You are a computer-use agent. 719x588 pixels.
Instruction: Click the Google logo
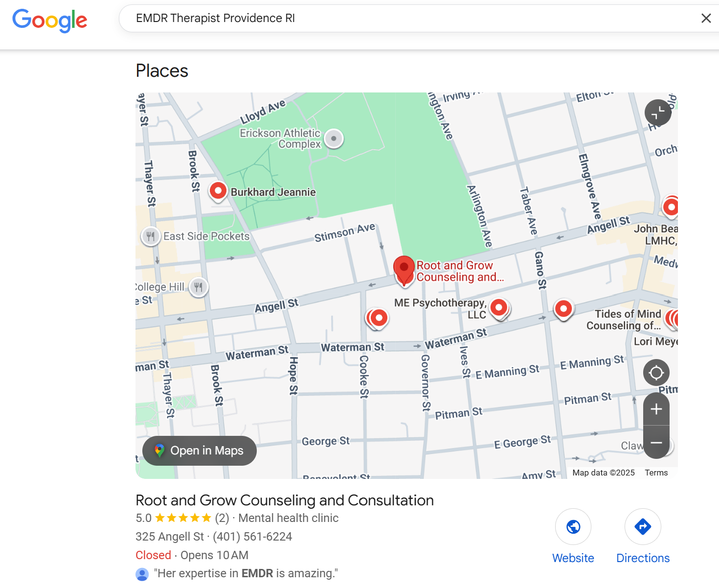coord(50,20)
